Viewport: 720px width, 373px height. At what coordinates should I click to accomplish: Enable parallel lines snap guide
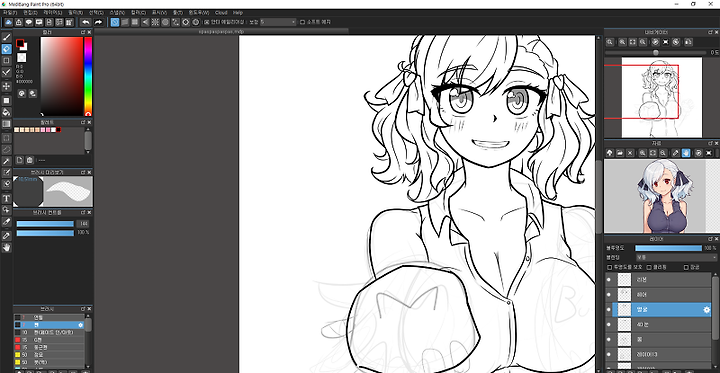pos(125,22)
